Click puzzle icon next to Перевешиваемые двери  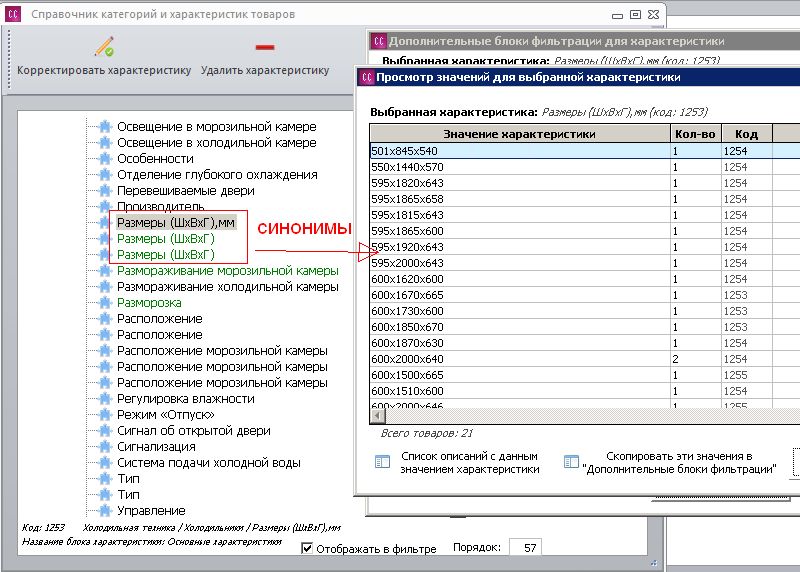point(105,190)
